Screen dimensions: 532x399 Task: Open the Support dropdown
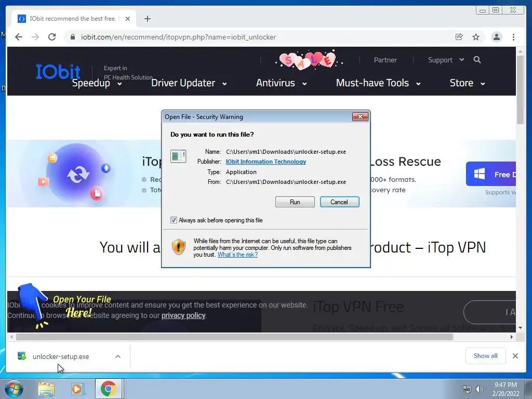[x=446, y=60]
